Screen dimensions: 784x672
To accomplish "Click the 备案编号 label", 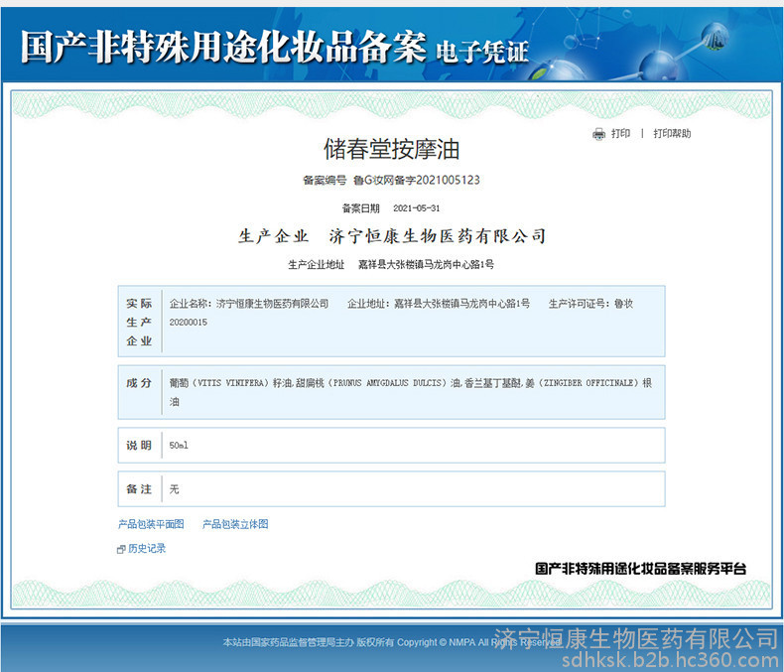I will tap(325, 180).
